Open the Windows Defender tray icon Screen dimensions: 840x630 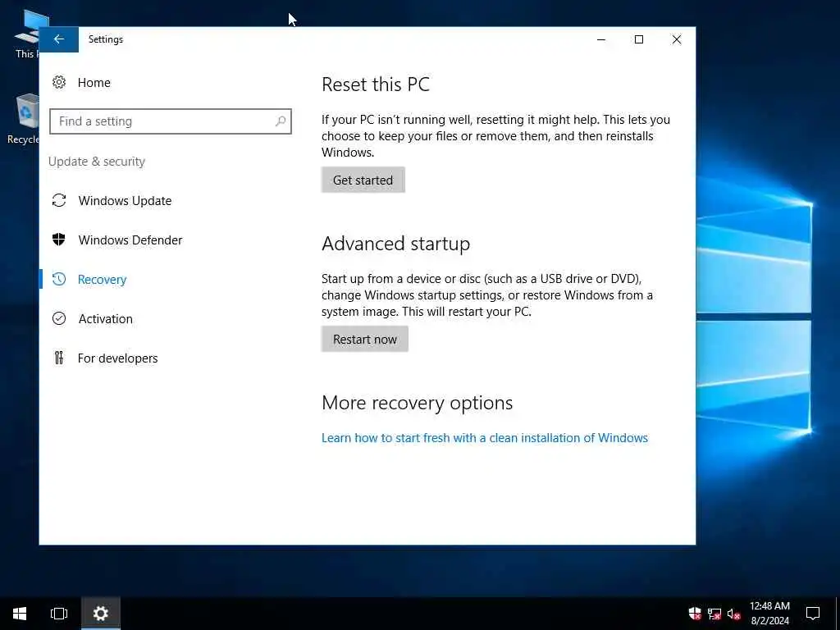(695, 614)
